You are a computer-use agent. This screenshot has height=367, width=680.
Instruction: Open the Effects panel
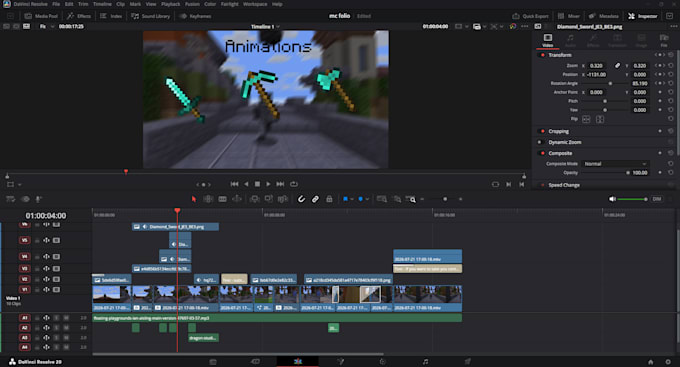79,16
